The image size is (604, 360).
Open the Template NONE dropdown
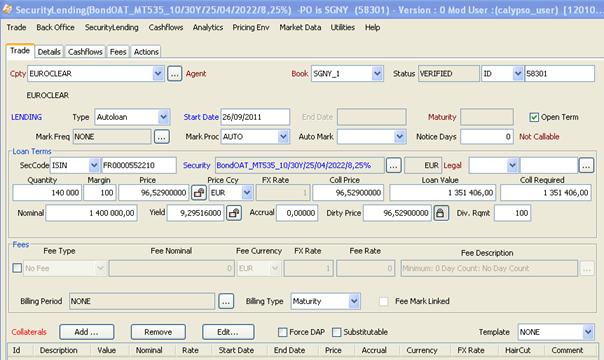[x=588, y=332]
